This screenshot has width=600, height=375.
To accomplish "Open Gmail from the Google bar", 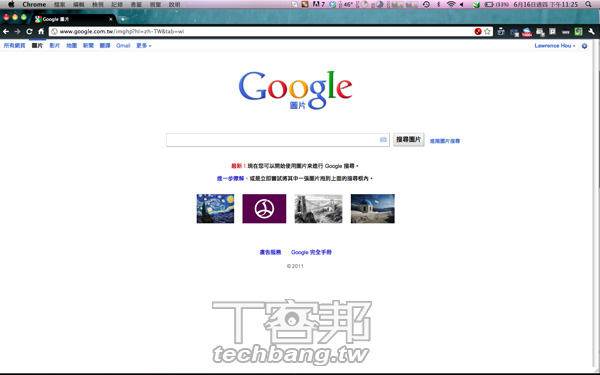I will [x=123, y=46].
